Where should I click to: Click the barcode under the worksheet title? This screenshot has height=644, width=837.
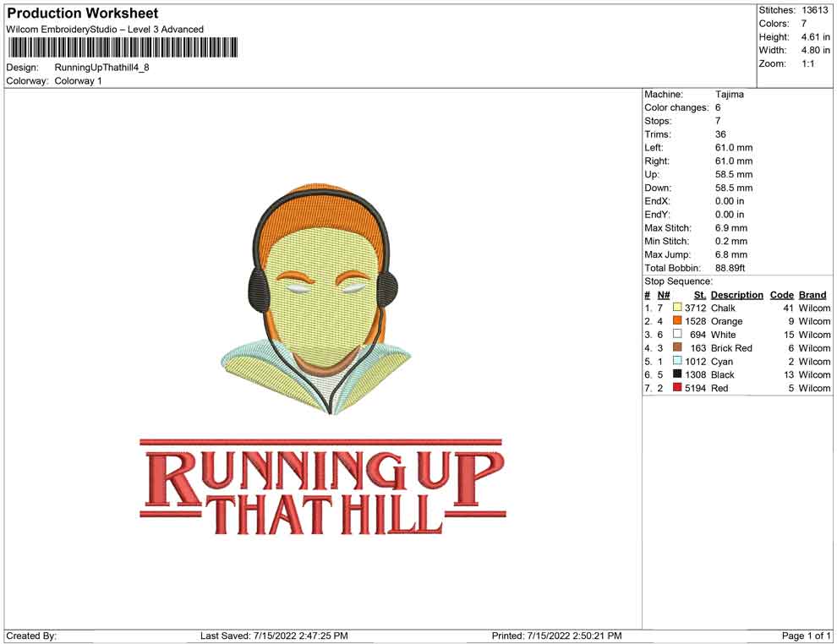pos(123,47)
